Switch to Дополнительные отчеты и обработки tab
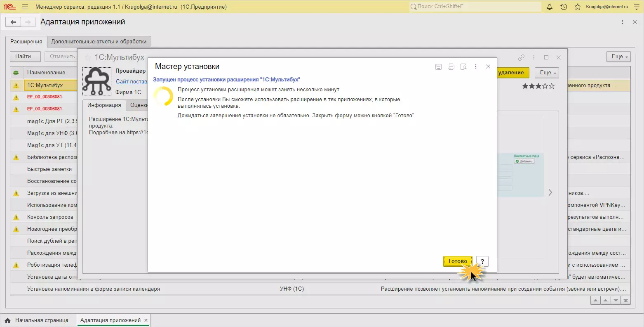Image resolution: width=644 pixels, height=327 pixels. 99,42
